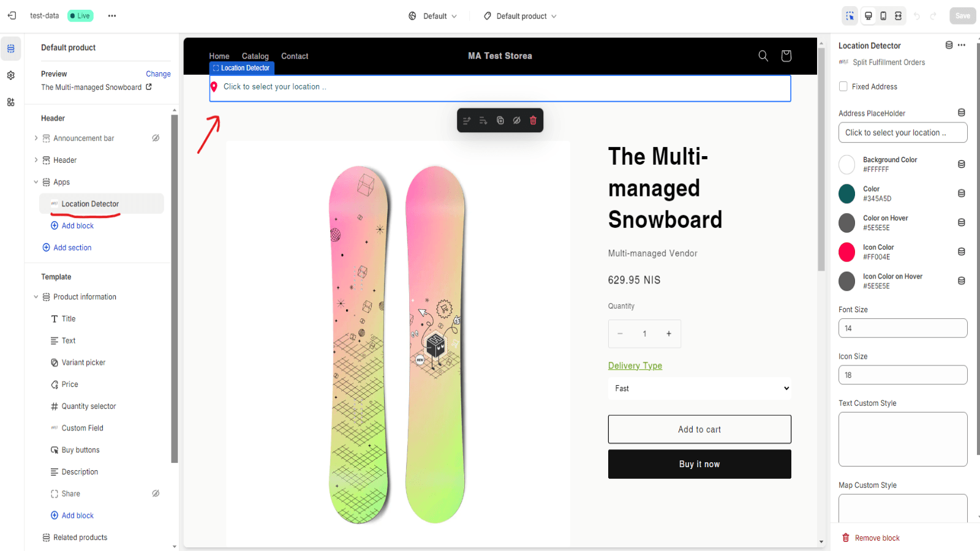This screenshot has width=980, height=551.
Task: Click the Remove block button
Action: tap(871, 538)
